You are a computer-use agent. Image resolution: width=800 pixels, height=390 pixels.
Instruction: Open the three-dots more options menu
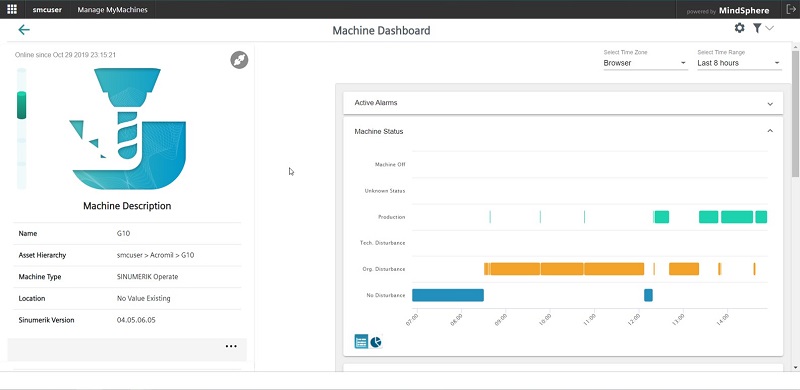(231, 346)
